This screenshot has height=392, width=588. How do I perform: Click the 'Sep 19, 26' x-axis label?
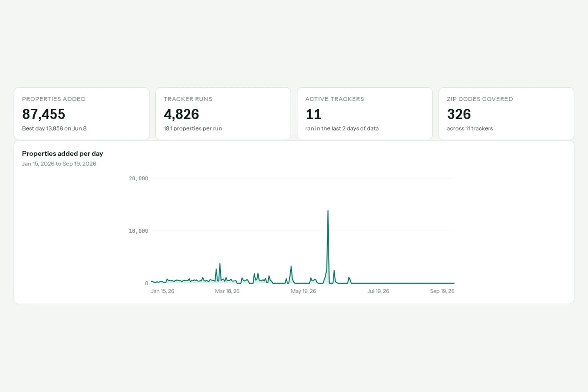tap(442, 291)
